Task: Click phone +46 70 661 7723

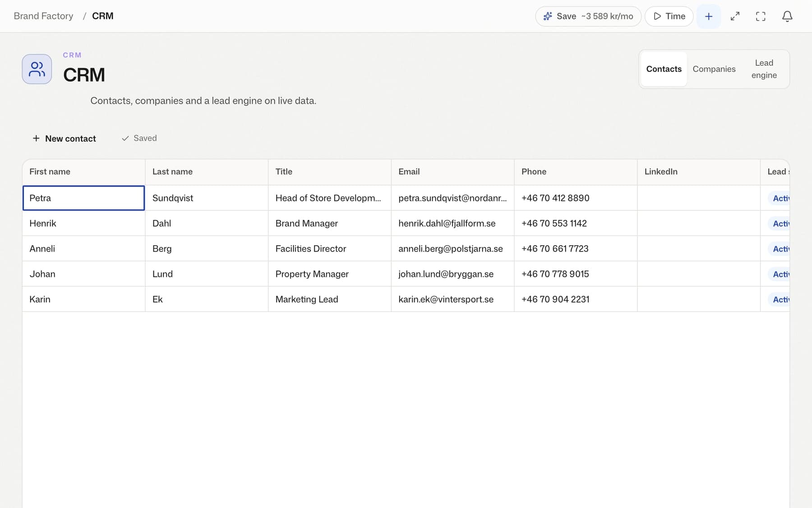Action: [x=576, y=248]
